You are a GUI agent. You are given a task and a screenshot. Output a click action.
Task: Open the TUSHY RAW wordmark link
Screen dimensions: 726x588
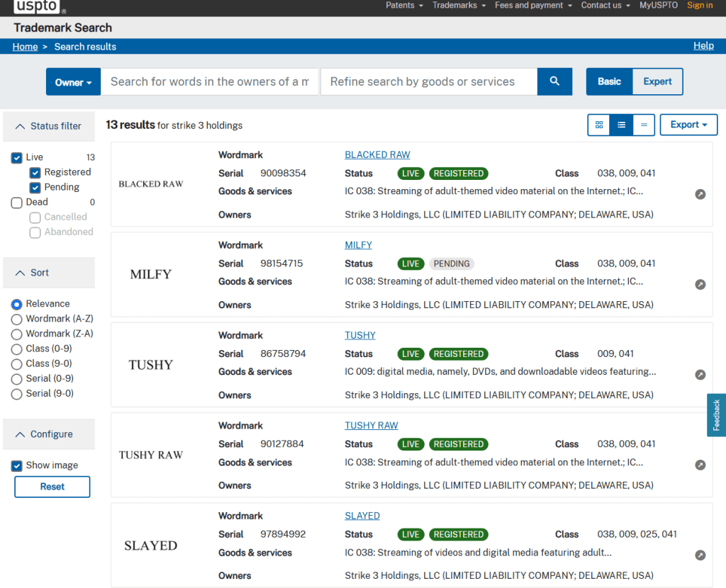tap(371, 426)
